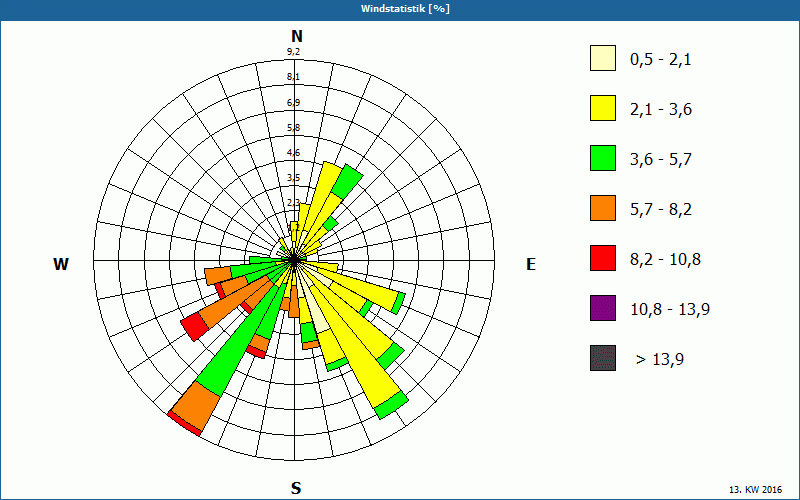The width and height of the screenshot is (800, 500).
Task: Click the W compass label
Action: (61, 264)
